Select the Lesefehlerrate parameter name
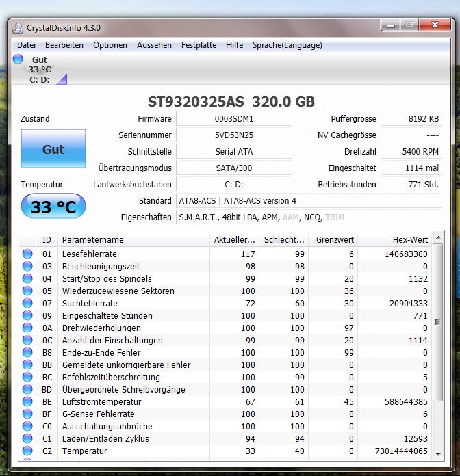Screen dimensions: 460x476 89,254
